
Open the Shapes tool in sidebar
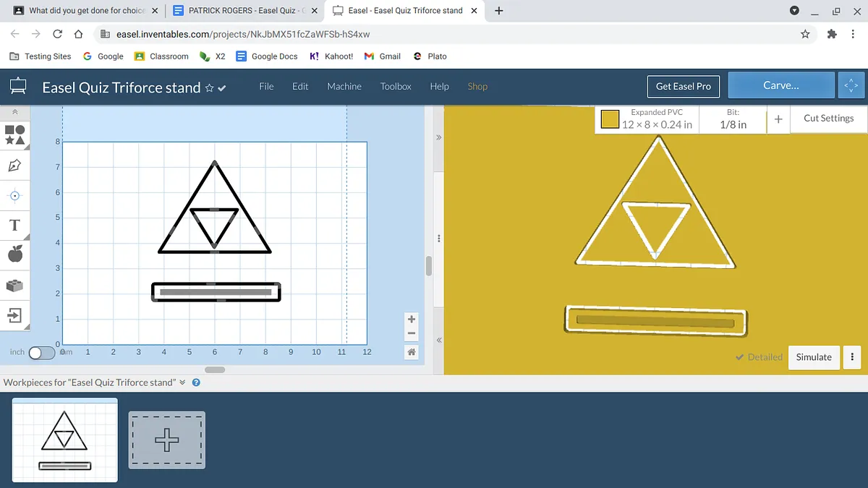[15, 134]
